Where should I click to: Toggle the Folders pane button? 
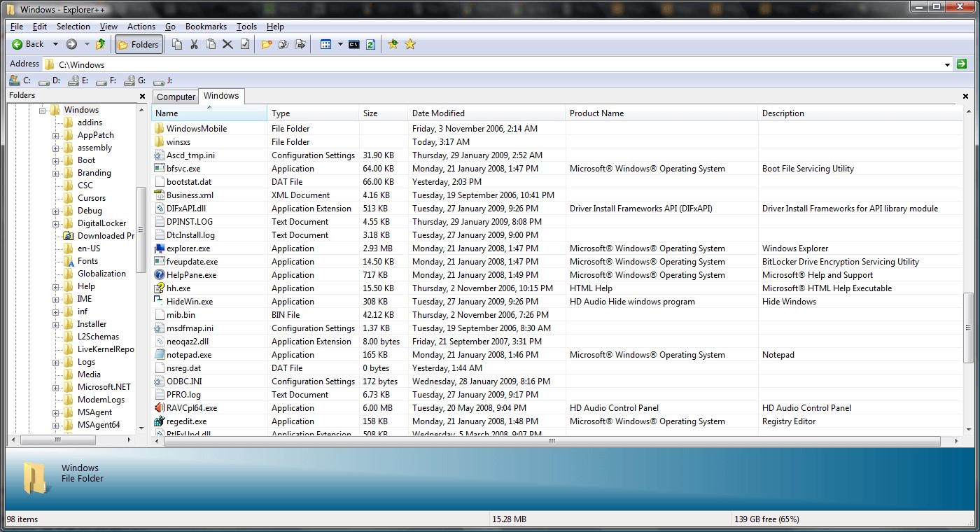[x=139, y=44]
